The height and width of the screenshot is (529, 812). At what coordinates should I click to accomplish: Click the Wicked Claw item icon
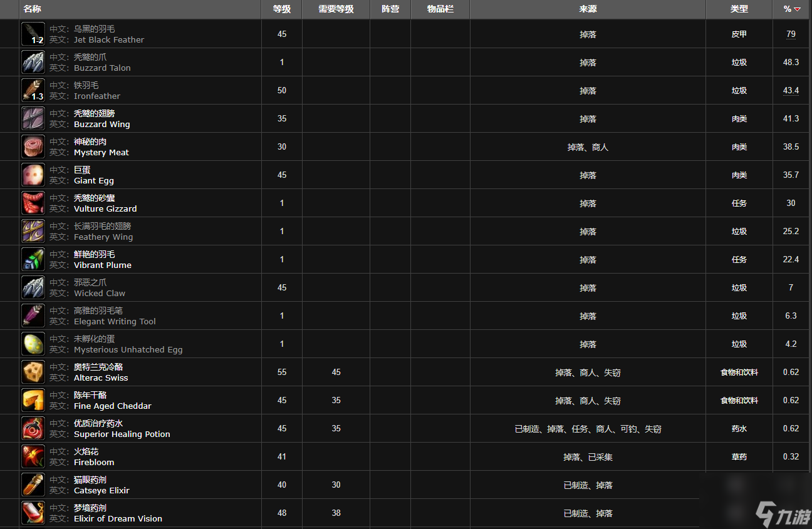tap(33, 288)
